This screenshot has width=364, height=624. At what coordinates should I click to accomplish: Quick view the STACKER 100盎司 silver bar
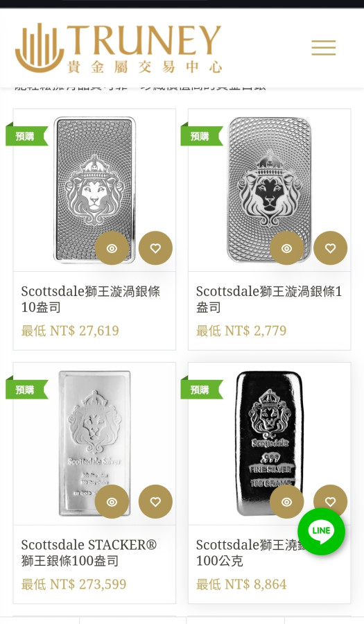click(112, 501)
